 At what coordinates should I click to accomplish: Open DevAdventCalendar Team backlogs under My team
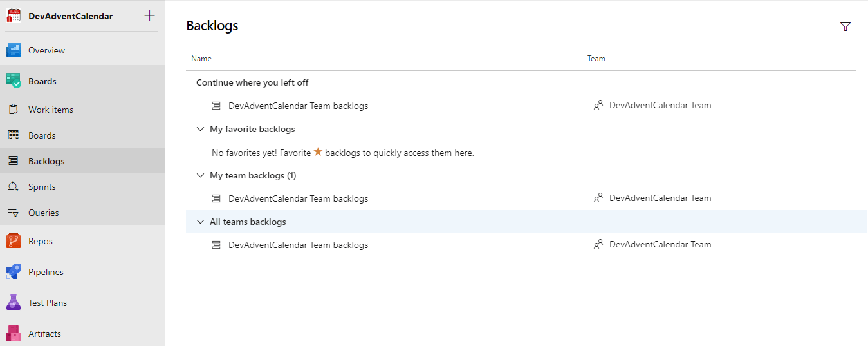tap(298, 198)
